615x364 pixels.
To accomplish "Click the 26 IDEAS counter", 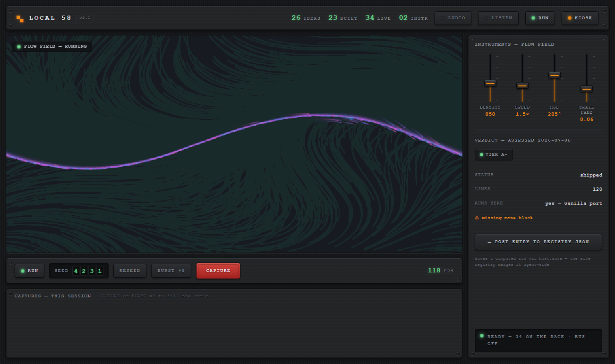I will (x=306, y=18).
